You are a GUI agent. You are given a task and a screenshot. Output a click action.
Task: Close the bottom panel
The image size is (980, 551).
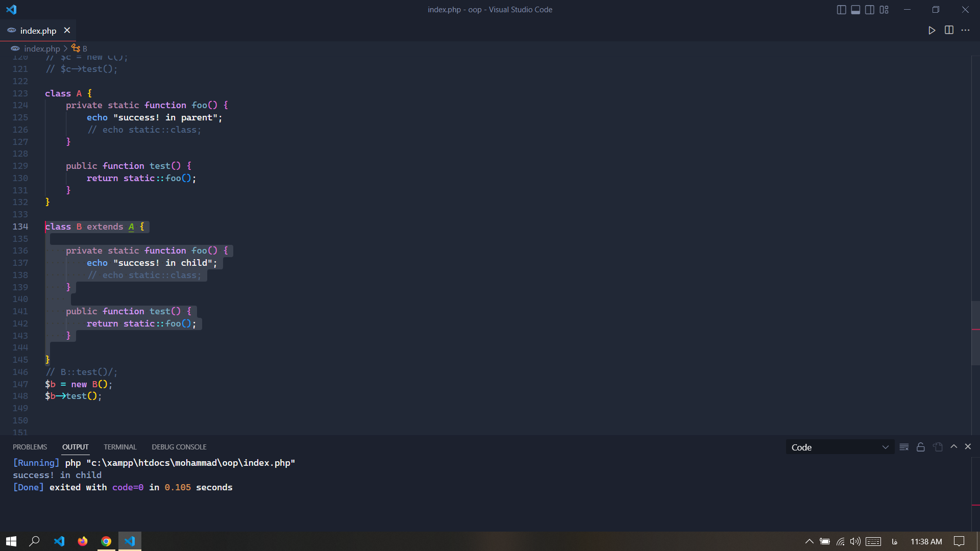968,446
